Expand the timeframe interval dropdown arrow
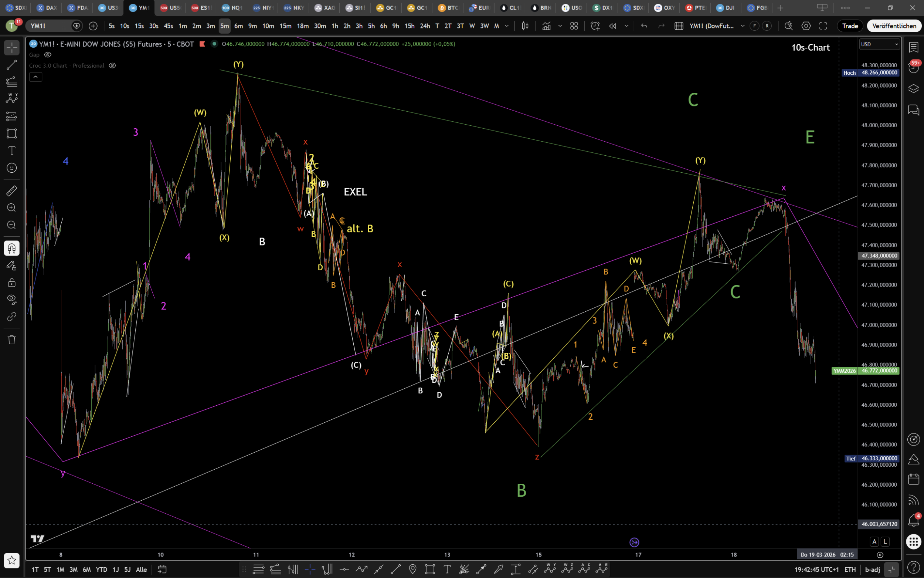Viewport: 924px width, 578px height. click(x=507, y=26)
